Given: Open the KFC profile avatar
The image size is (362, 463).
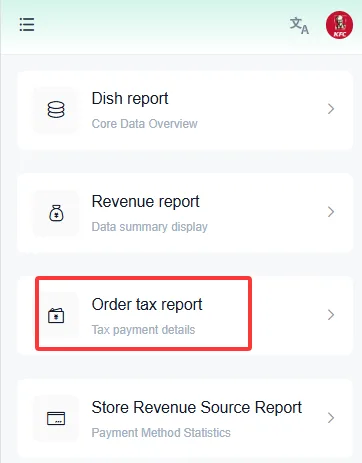Looking at the screenshot, I should pyautogui.click(x=339, y=25).
